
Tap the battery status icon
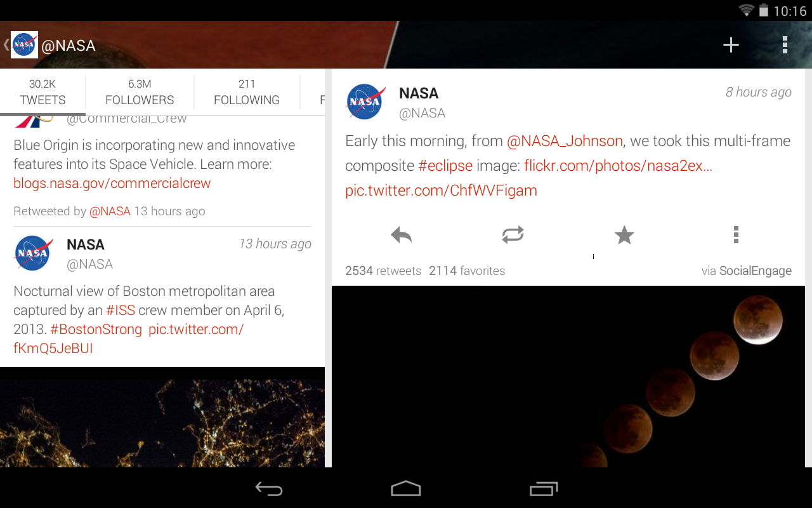point(764,10)
